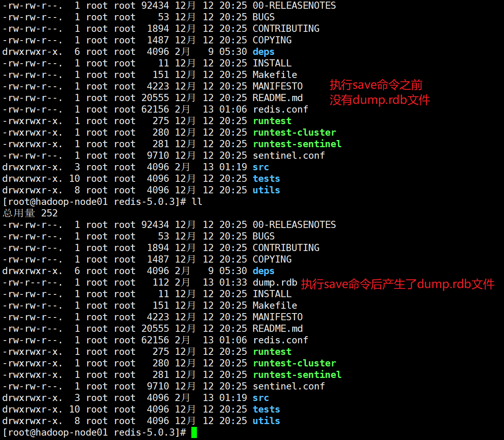Click 'MANIFESTO' in the upper listing

point(278,86)
